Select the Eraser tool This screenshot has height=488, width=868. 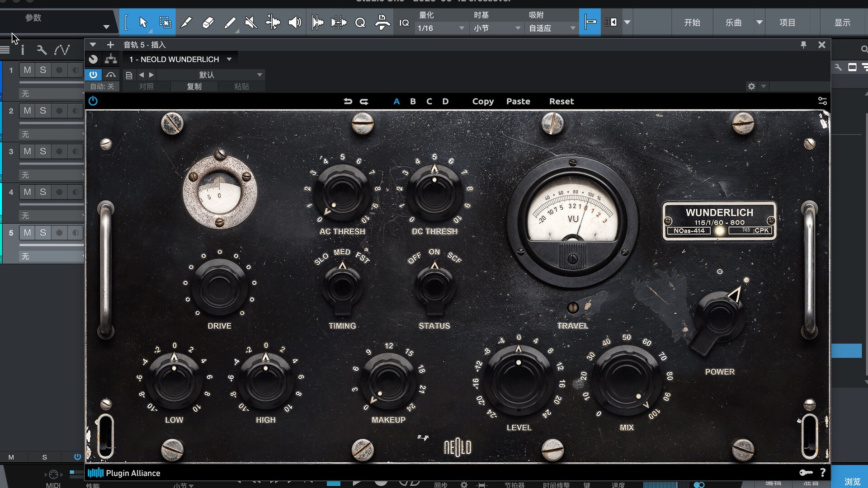(x=208, y=22)
